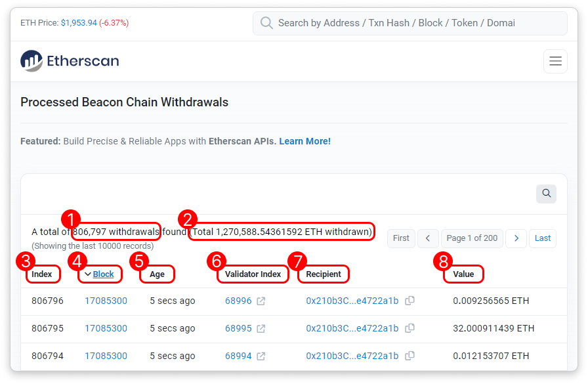This screenshot has height=384, width=588.
Task: Click the Etherscan logo
Action: coord(70,61)
